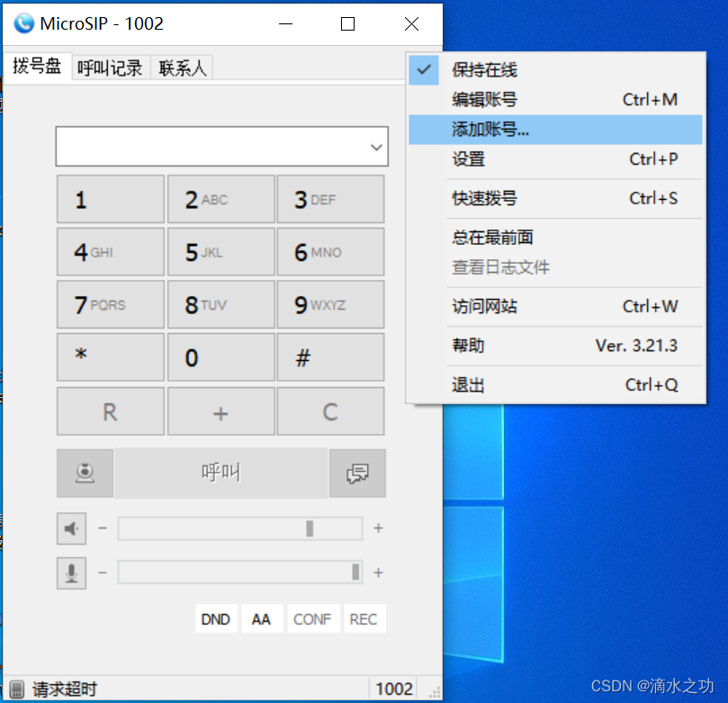Toggle DND do not disturb

click(x=216, y=619)
